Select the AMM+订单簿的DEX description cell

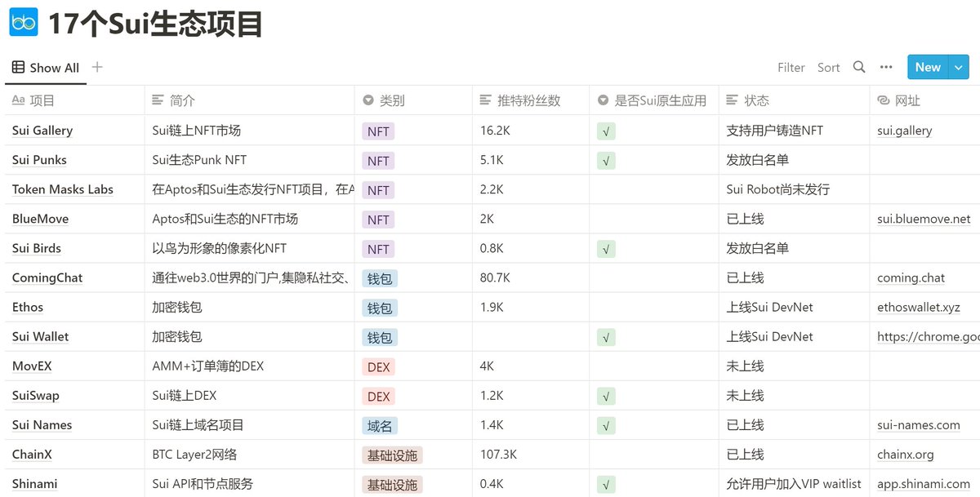pos(250,366)
